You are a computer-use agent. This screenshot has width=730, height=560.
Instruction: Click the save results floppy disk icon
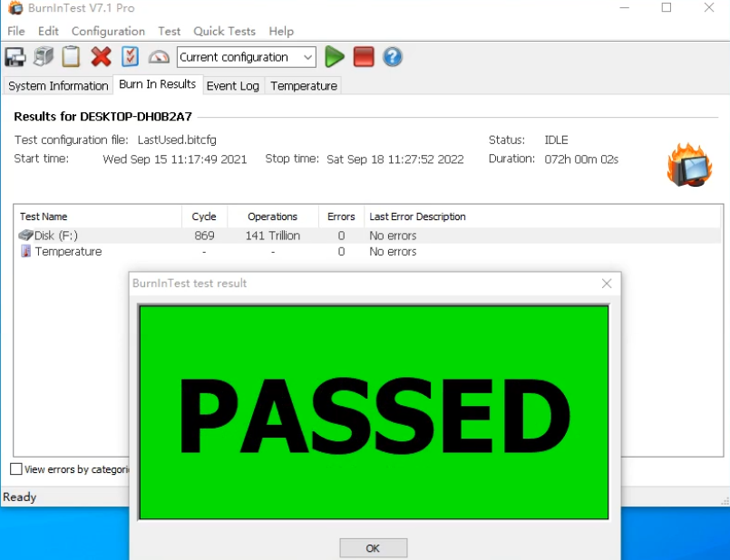(15, 57)
